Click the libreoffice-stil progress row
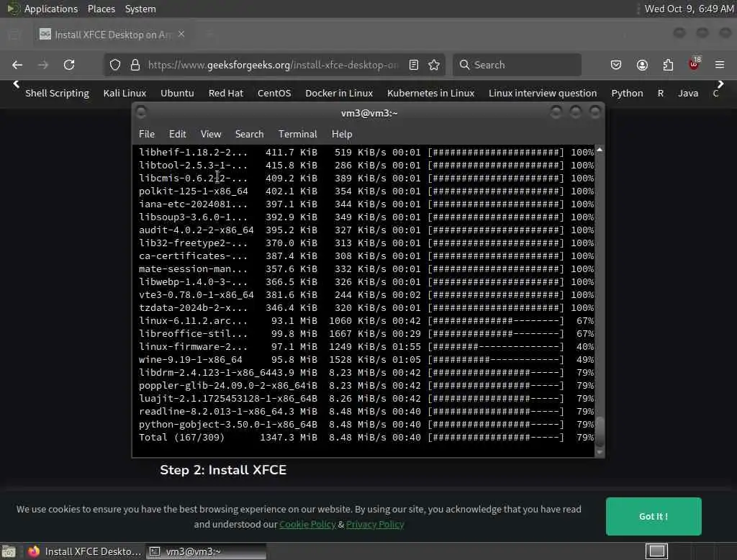Image resolution: width=737 pixels, height=560 pixels. (366, 334)
